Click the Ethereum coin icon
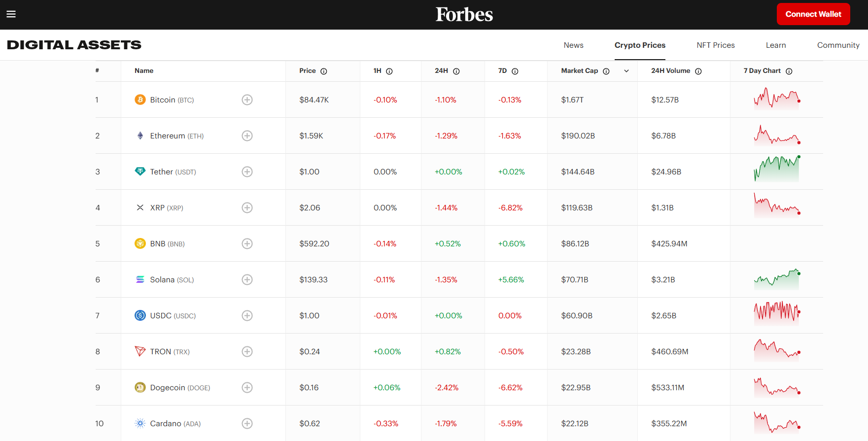 140,136
